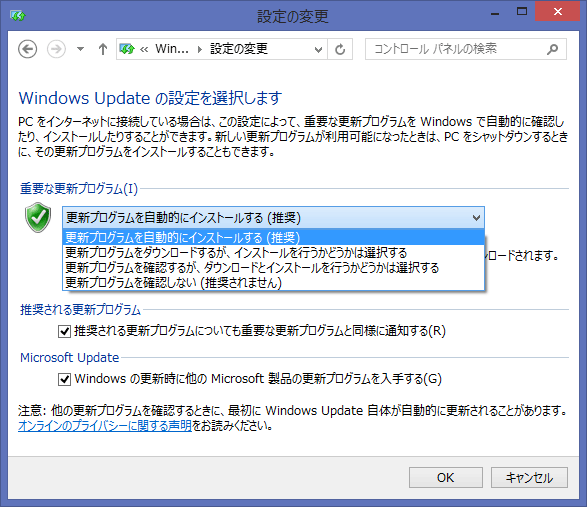Click the title bar Windows Update icon
This screenshot has height=507, width=587.
pos(17,15)
